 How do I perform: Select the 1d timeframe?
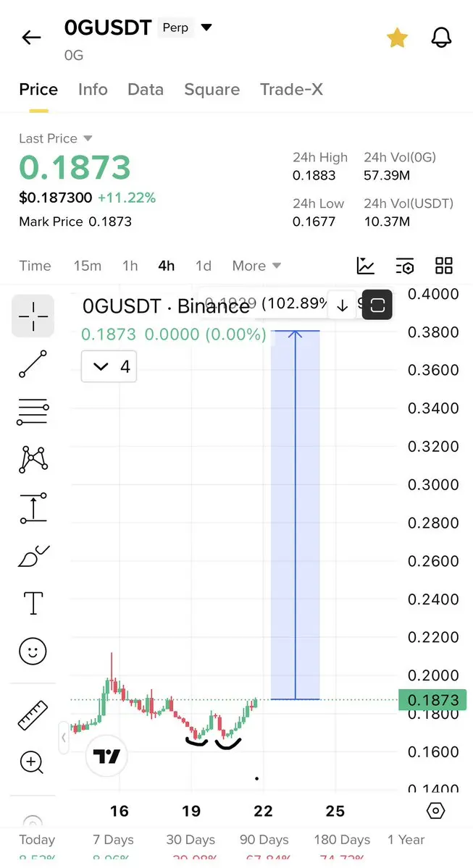[x=204, y=266]
